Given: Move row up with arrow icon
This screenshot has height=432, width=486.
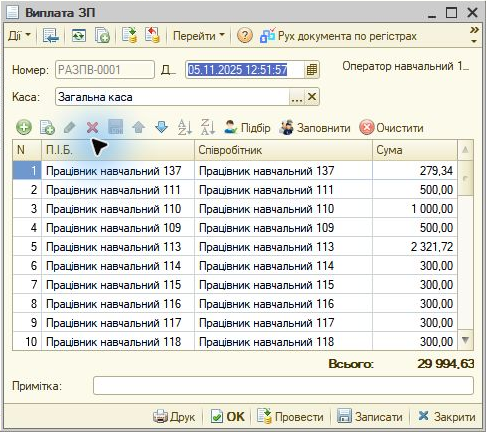Looking at the screenshot, I should point(138,127).
